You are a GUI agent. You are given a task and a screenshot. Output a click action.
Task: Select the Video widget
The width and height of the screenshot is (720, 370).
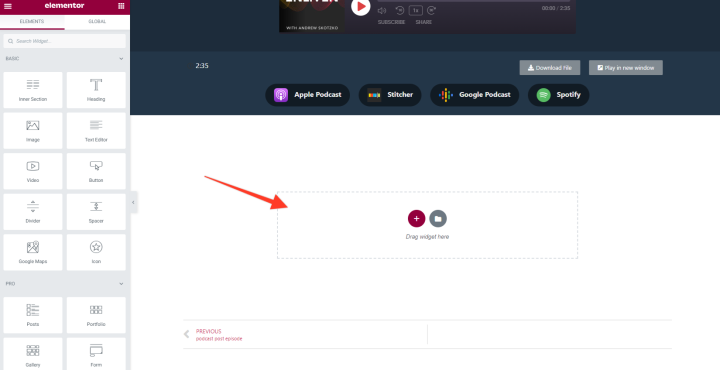33,171
